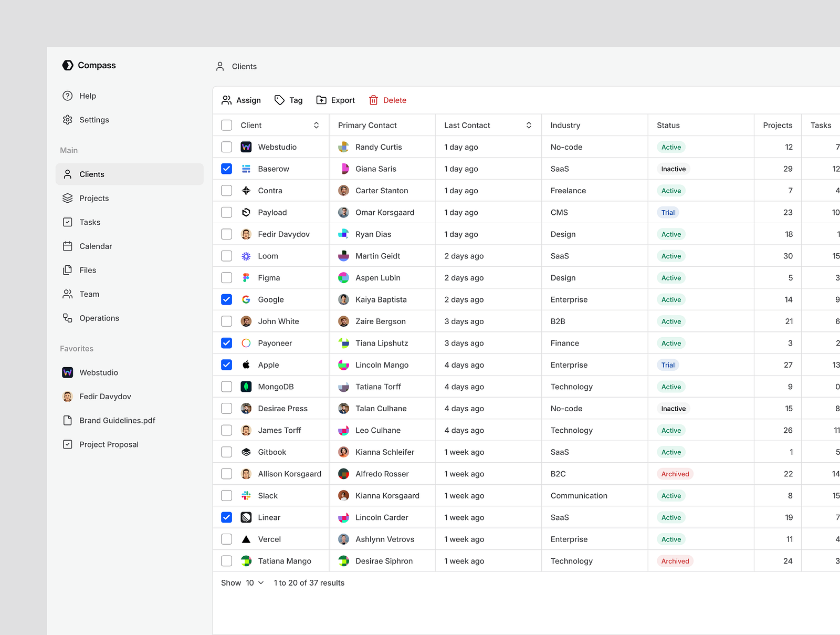Viewport: 840px width, 635px height.
Task: Click the Projects layers icon in sidebar
Action: coord(68,198)
